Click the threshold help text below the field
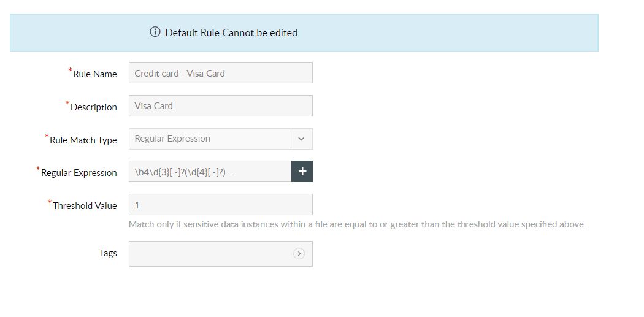The image size is (644, 317). coord(357,224)
